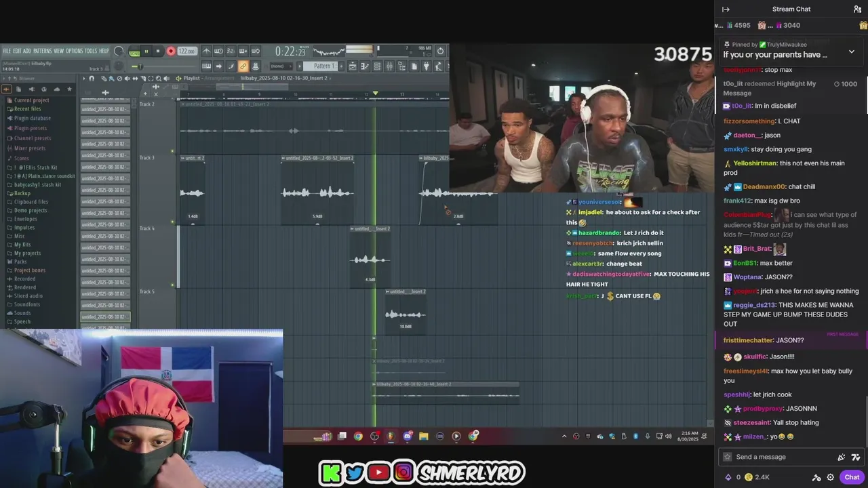The height and width of the screenshot is (488, 868).
Task: Add new pattern with plus button
Action: [x=341, y=66]
